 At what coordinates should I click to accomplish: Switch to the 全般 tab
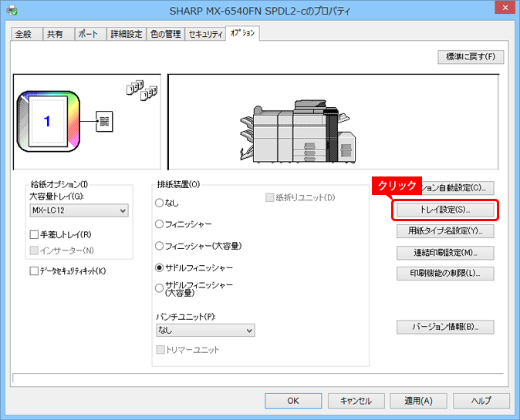click(x=25, y=34)
